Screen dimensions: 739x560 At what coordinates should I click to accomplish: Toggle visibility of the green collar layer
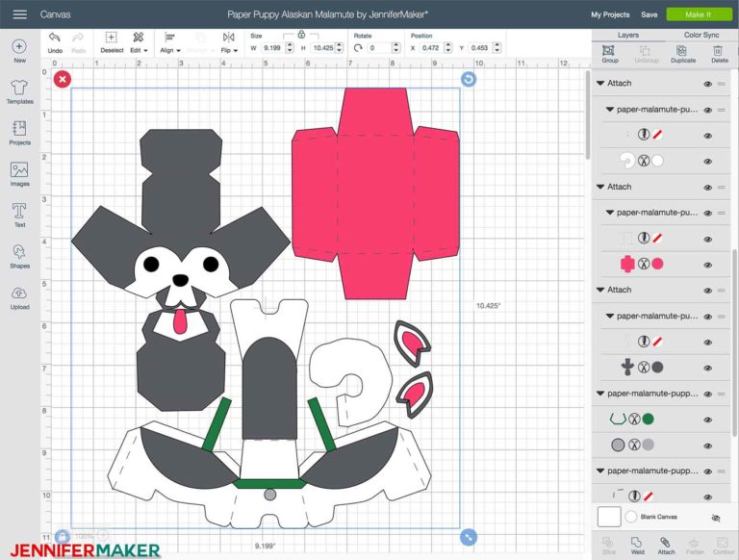tap(707, 420)
